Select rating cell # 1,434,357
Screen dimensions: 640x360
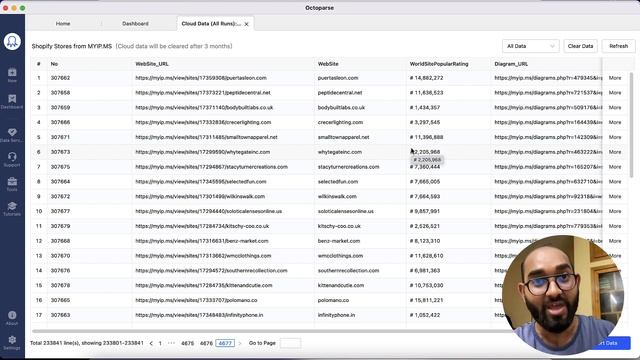[424, 108]
